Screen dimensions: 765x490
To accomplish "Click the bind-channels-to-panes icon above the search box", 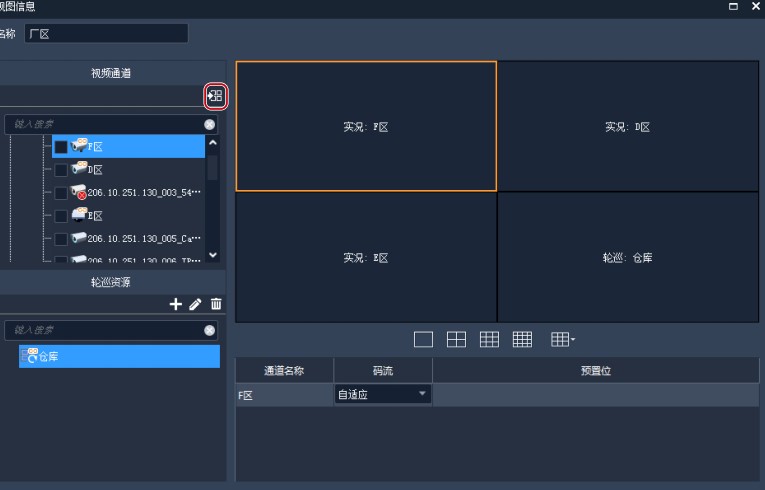I will 215,96.
